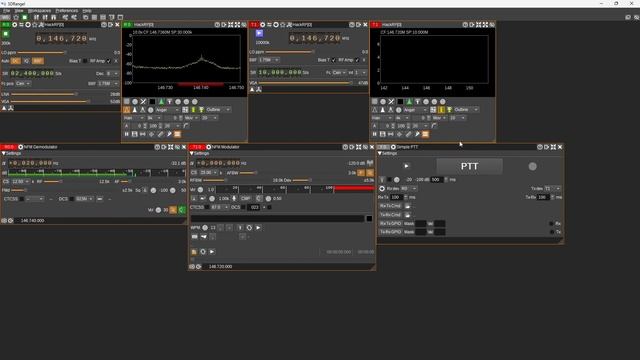The width and height of the screenshot is (640, 360).
Task: Pause the R0 spectrum display
Action: pyautogui.click(x=127, y=134)
